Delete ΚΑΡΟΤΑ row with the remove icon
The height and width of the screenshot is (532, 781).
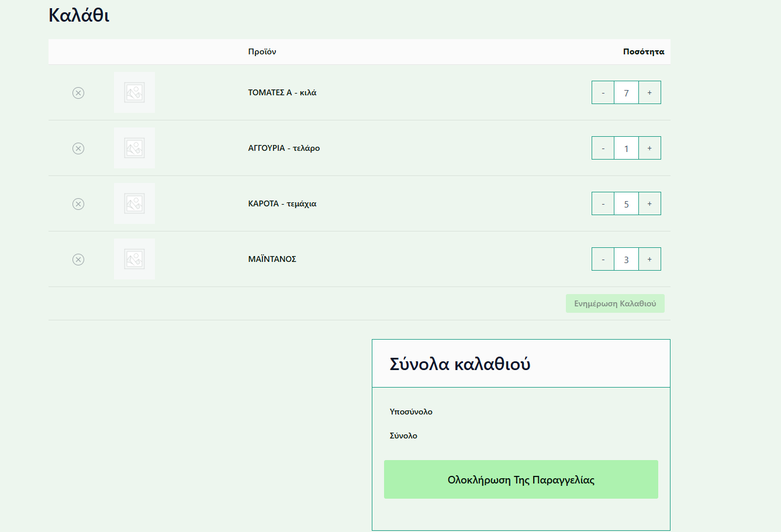(x=78, y=204)
